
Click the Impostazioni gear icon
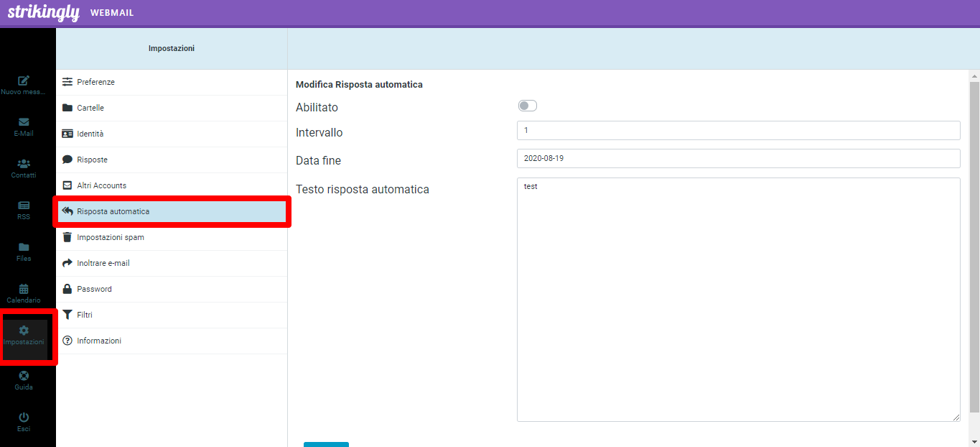coord(24,331)
